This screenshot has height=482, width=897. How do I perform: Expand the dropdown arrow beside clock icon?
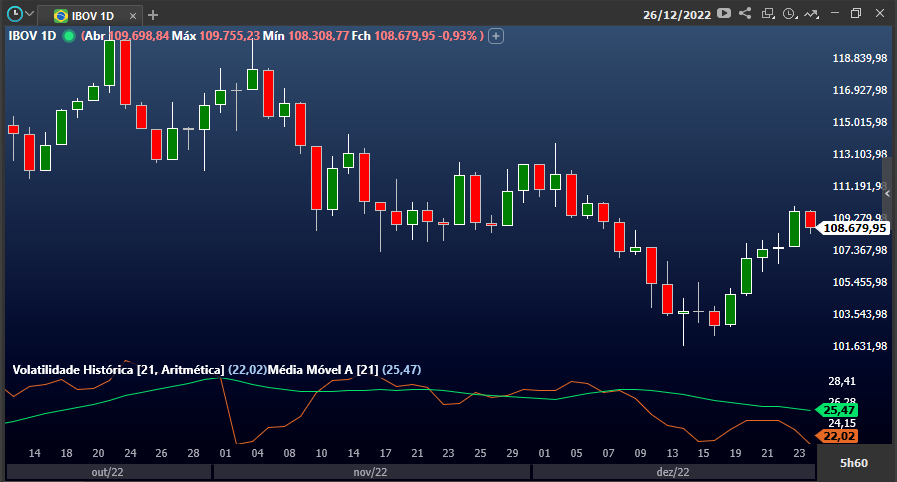click(x=30, y=14)
